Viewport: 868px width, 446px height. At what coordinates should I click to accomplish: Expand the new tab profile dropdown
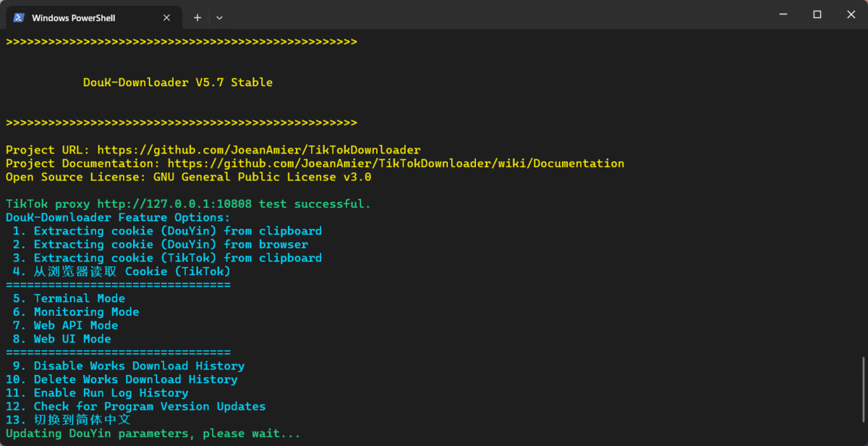[219, 17]
